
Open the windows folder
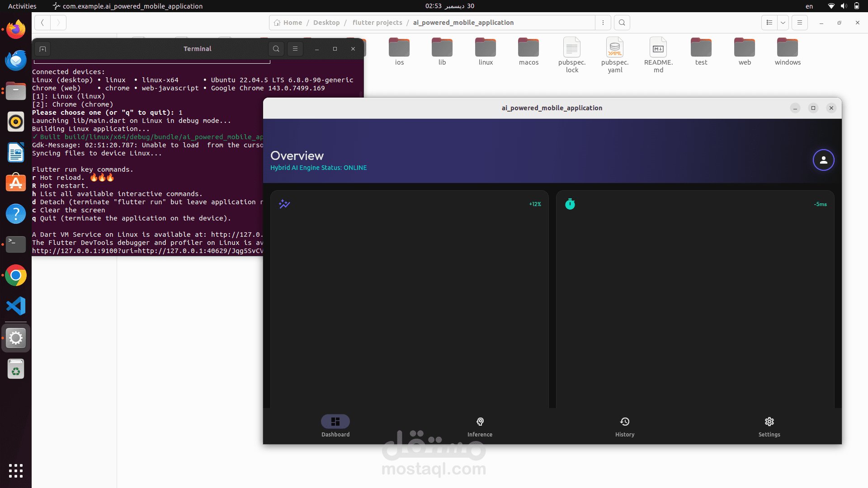(x=788, y=52)
